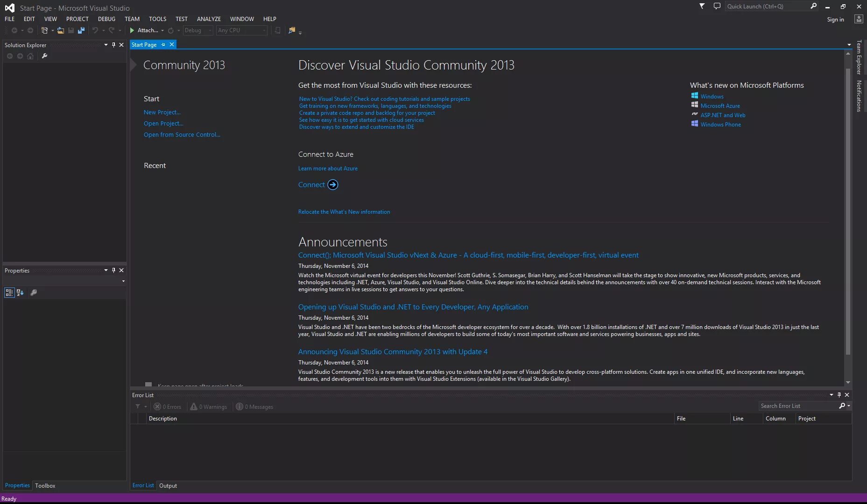Click the Microsoft Azure platform link
This screenshot has width=867, height=504.
click(720, 106)
